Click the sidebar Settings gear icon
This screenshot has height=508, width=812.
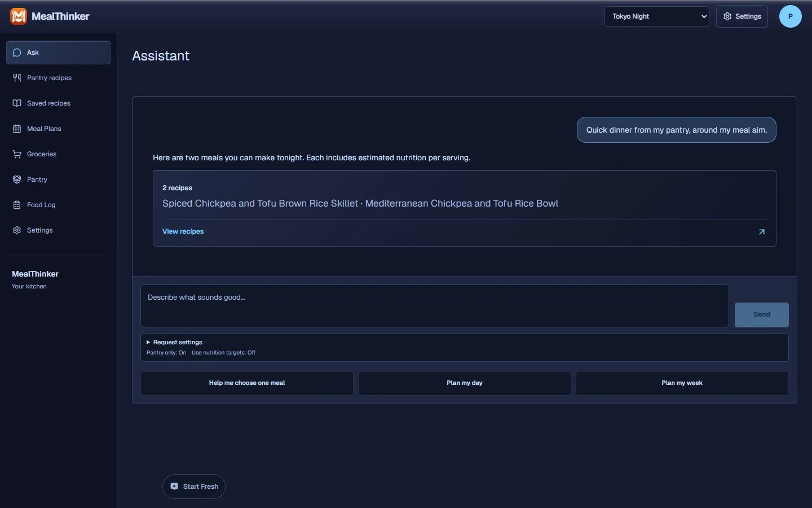[17, 230]
